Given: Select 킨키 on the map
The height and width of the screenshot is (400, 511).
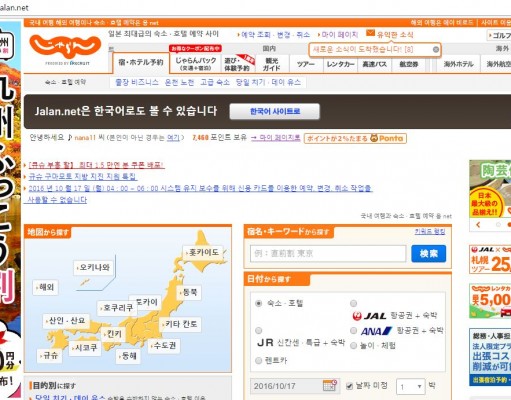Looking at the screenshot, I should [x=113, y=334].
